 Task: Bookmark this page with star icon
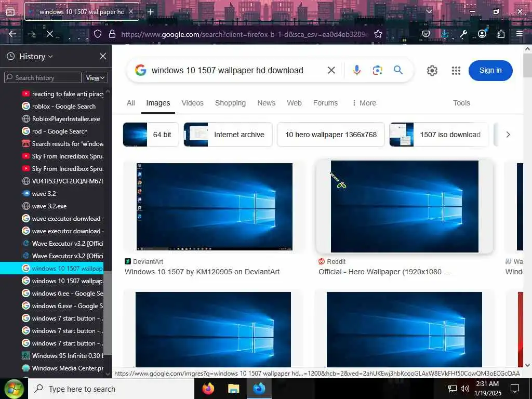378,34
